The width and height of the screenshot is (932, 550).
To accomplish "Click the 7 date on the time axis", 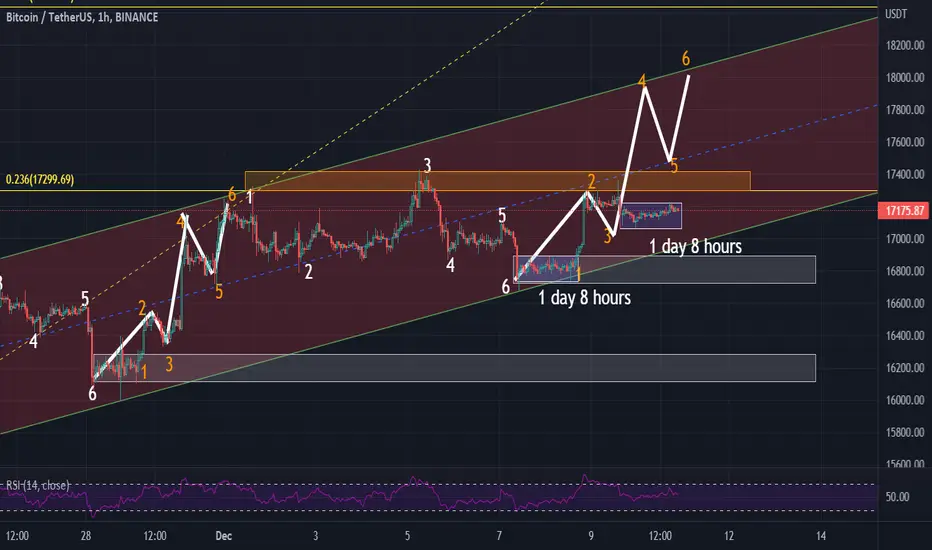I will coord(499,536).
